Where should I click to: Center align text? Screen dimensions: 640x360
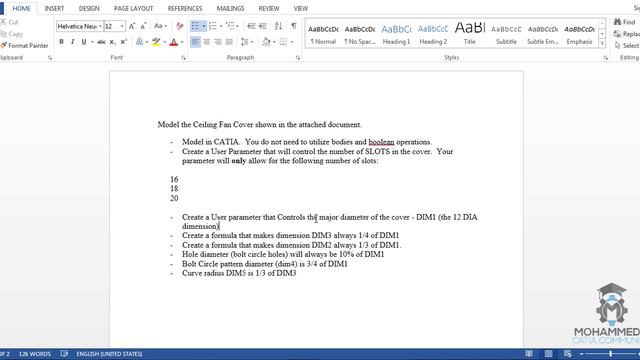click(207, 42)
